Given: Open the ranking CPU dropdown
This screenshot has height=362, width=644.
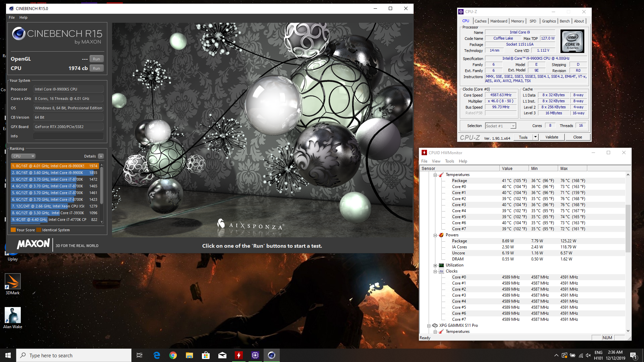Looking at the screenshot, I should pyautogui.click(x=23, y=156).
